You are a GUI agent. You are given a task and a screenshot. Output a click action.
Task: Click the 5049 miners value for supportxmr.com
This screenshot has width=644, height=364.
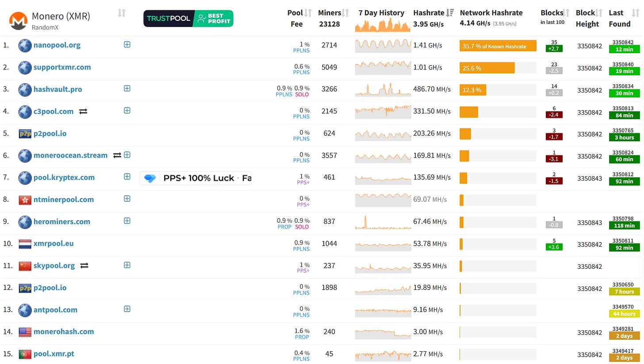[330, 67]
